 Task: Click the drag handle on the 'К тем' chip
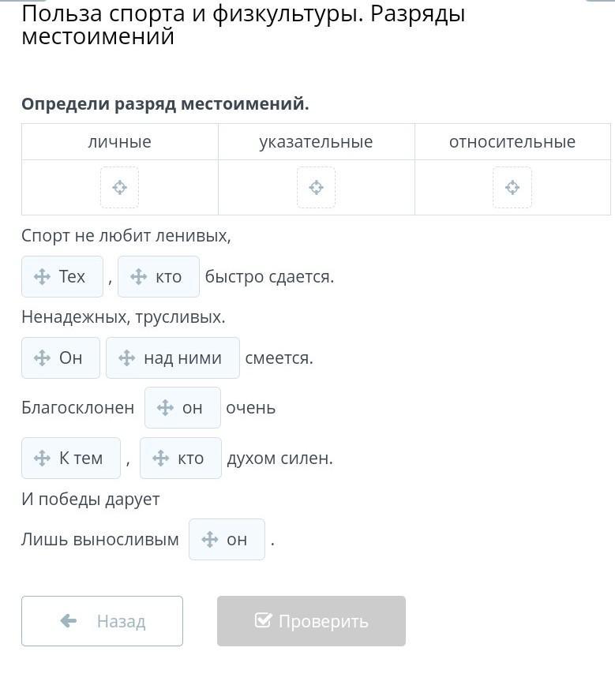pyautogui.click(x=42, y=458)
